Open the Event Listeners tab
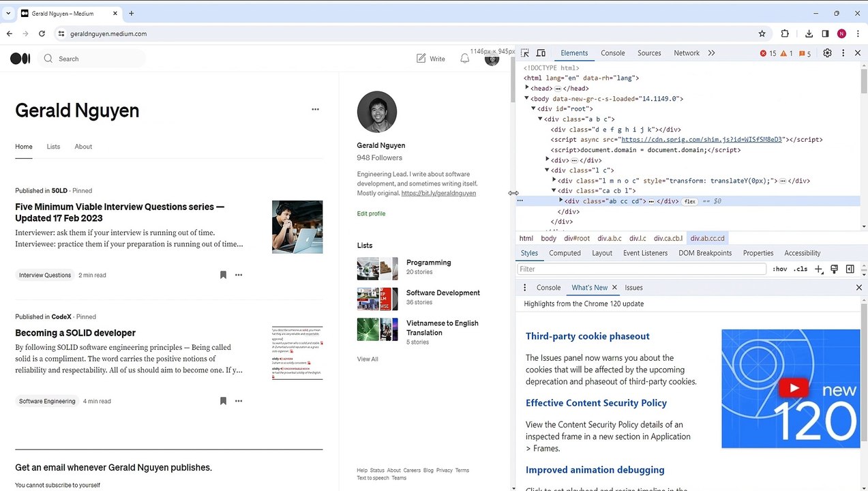 tap(645, 253)
